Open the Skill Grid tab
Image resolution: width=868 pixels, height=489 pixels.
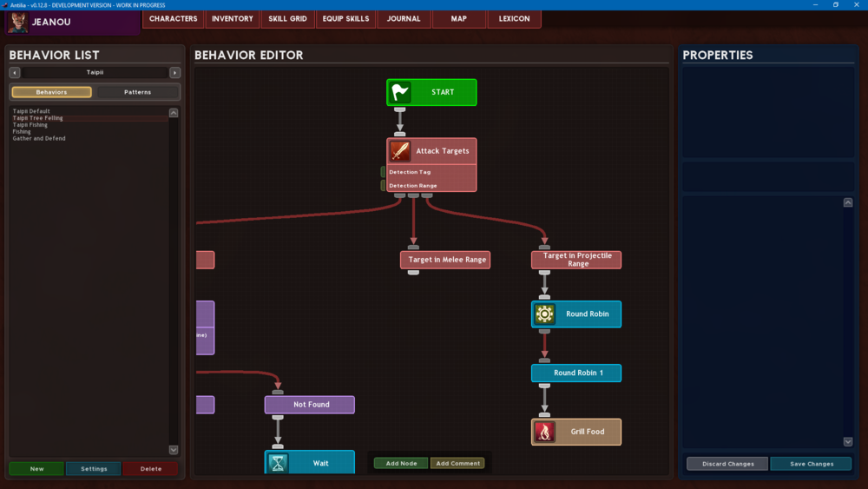[288, 19]
